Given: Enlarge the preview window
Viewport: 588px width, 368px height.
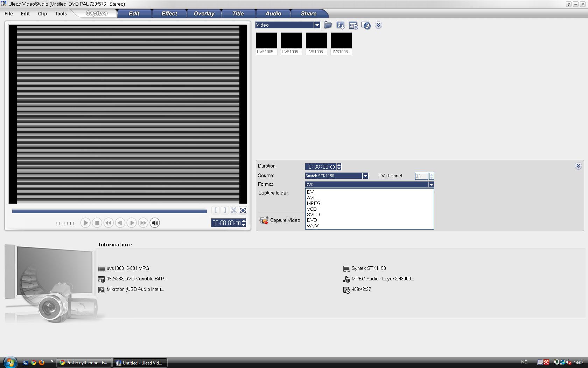Looking at the screenshot, I should click(x=243, y=210).
